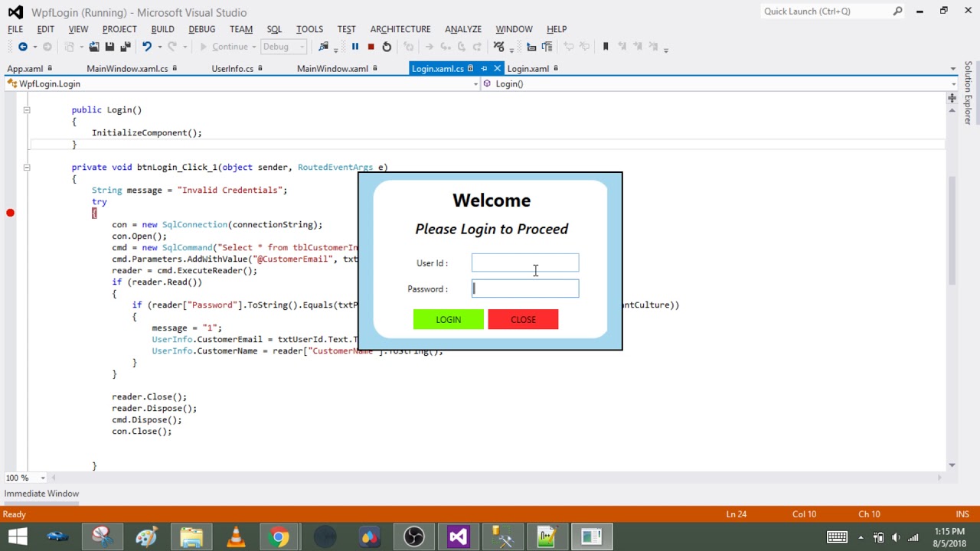
Task: Click the User Id input field
Action: point(525,262)
